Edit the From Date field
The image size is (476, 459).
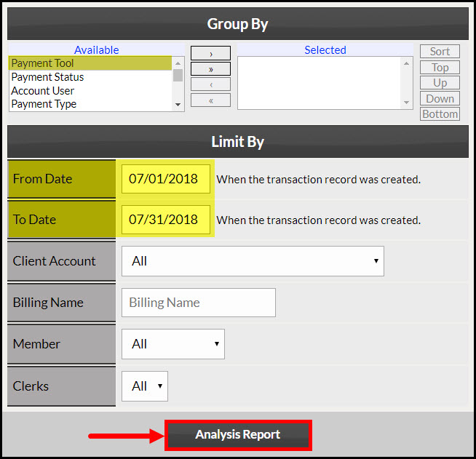[x=166, y=179]
